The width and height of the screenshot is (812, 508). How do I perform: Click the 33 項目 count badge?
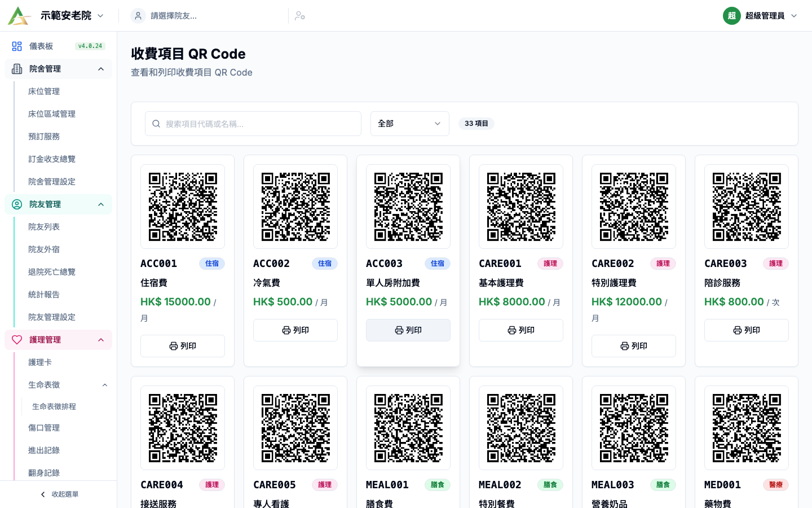476,124
